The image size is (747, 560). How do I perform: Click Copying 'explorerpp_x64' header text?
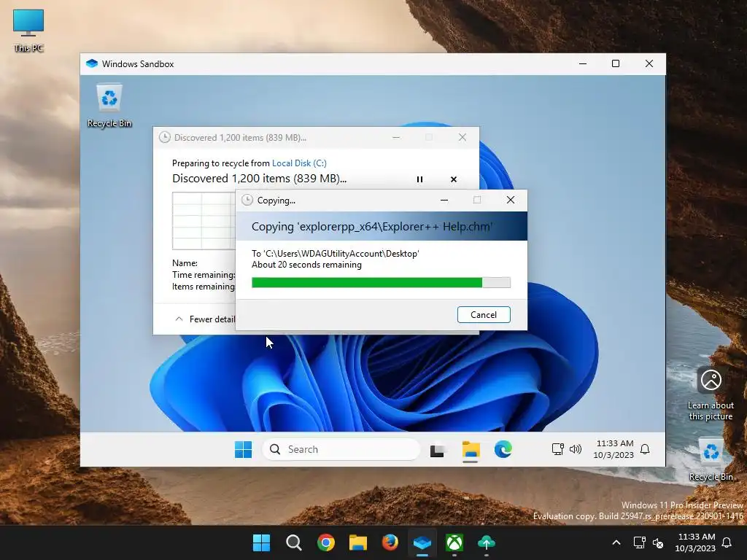(371, 227)
